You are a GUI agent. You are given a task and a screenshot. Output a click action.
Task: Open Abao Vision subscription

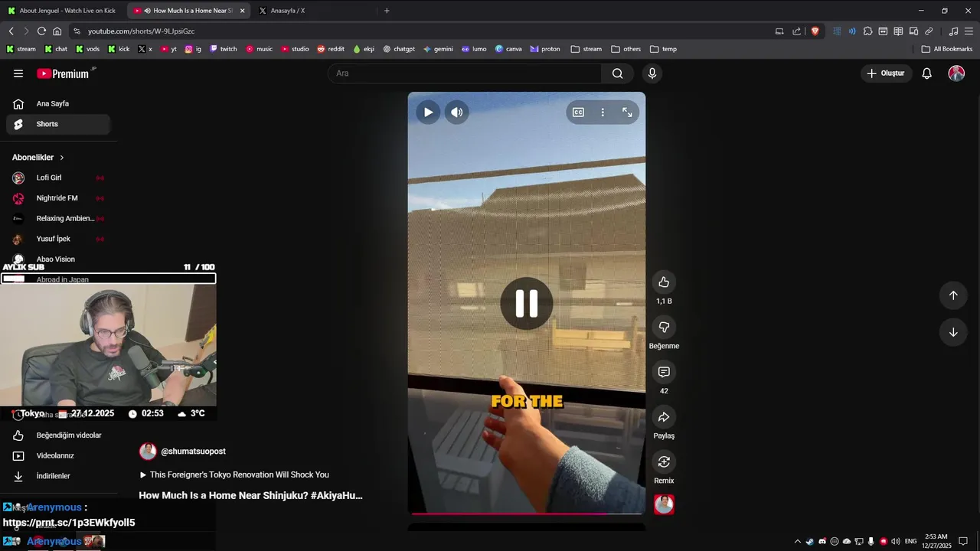(58, 259)
